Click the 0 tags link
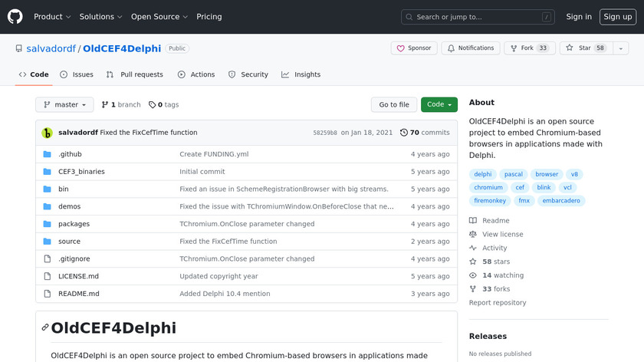This screenshot has height=362, width=644. (x=163, y=105)
